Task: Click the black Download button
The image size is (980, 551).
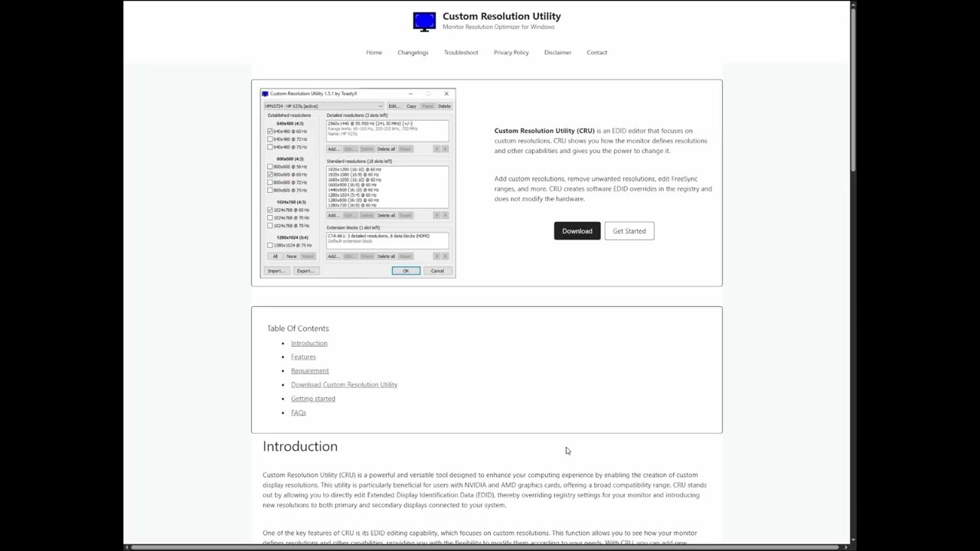Action: (x=577, y=231)
